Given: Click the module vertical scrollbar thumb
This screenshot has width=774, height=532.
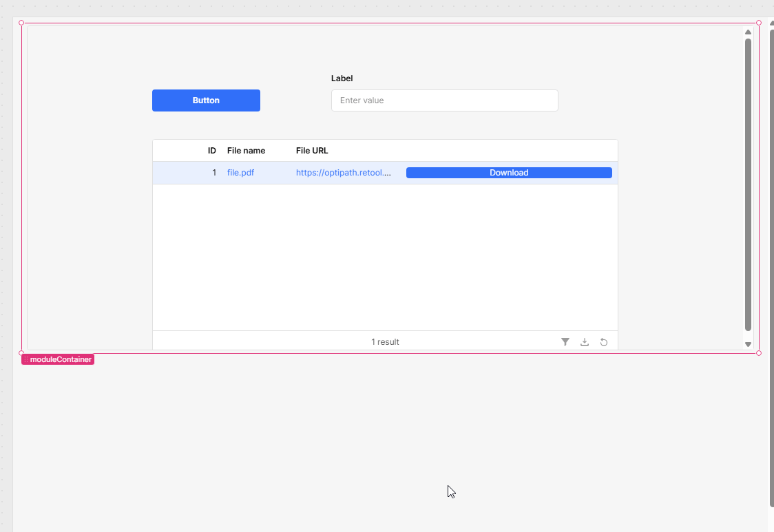Looking at the screenshot, I should [x=748, y=184].
